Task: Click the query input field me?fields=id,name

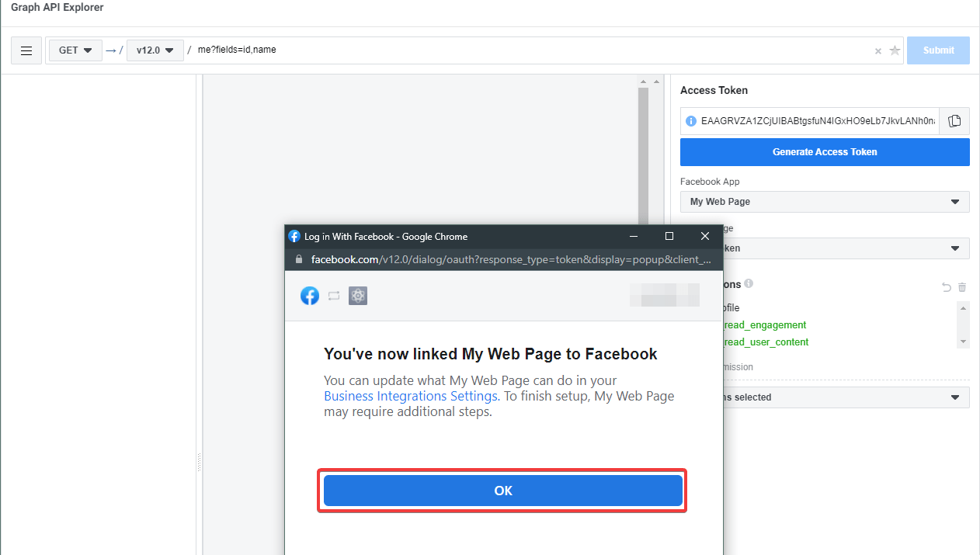Action: pyautogui.click(x=532, y=50)
